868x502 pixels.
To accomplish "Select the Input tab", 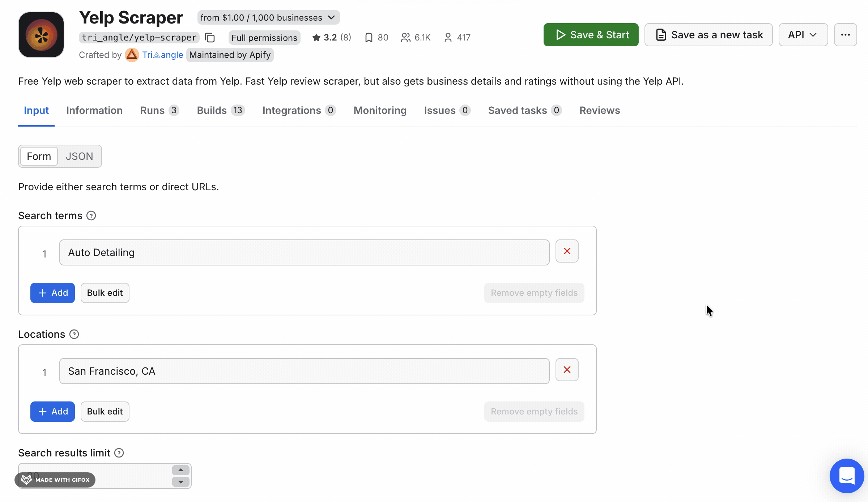I will pos(36,111).
